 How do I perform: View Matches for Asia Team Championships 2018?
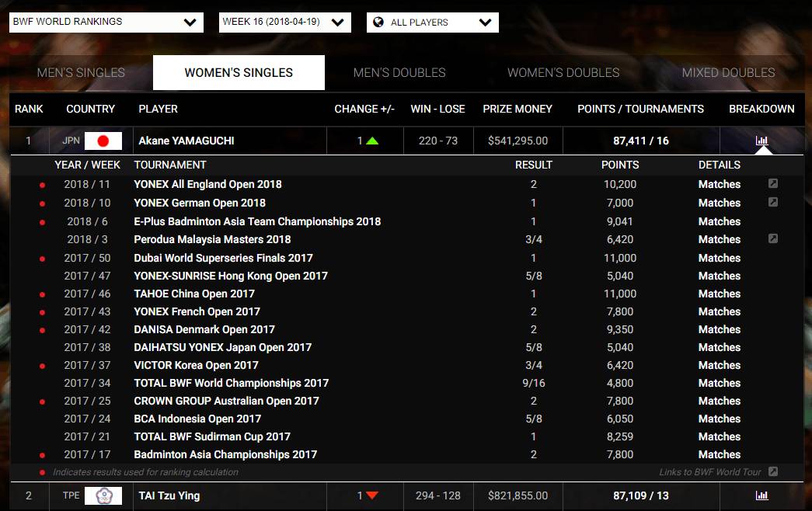click(x=720, y=221)
